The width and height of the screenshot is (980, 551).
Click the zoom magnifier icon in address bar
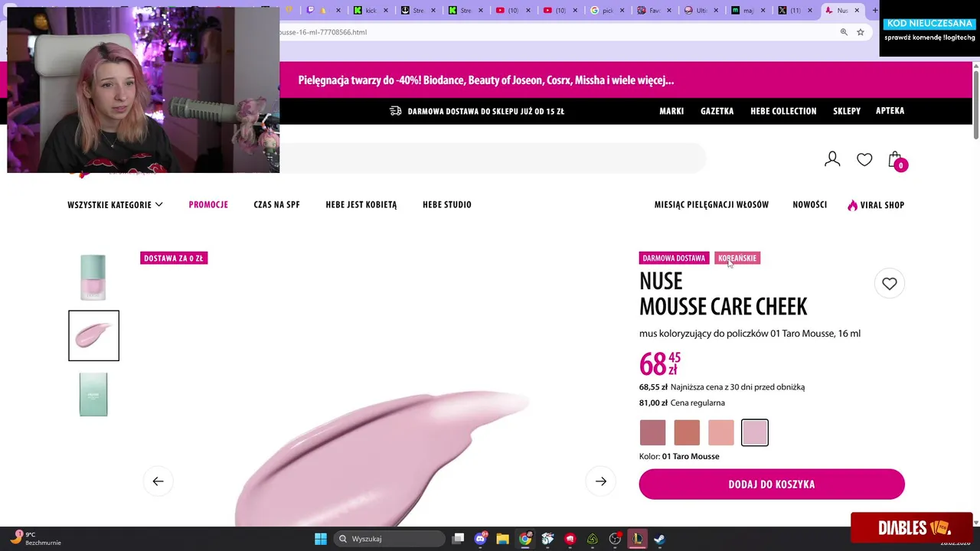[844, 32]
